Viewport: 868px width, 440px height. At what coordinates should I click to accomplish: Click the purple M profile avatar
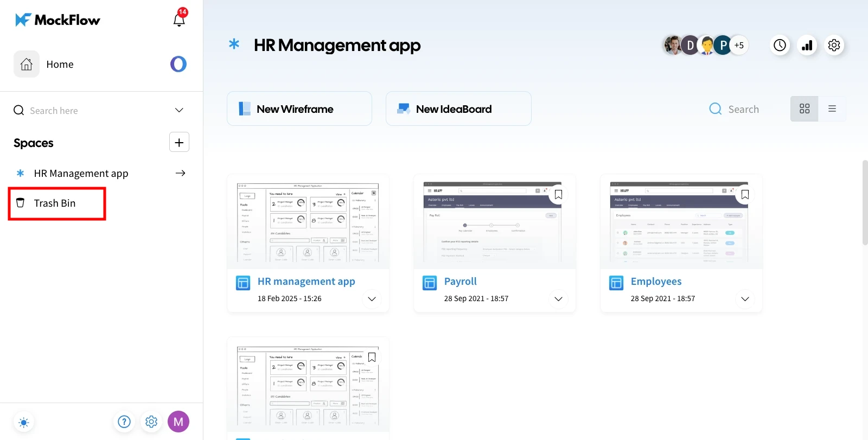[178, 422]
